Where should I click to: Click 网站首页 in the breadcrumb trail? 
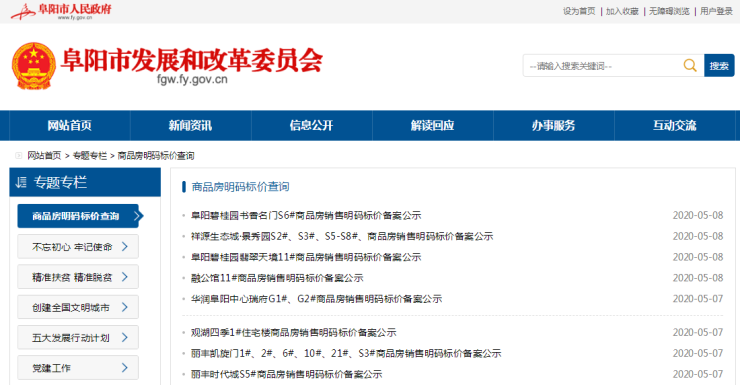44,156
